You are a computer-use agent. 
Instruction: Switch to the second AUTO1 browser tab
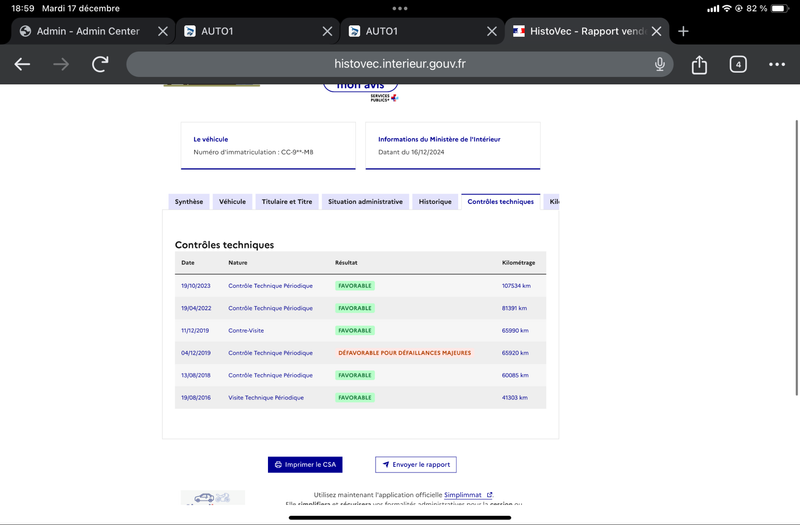click(x=422, y=31)
